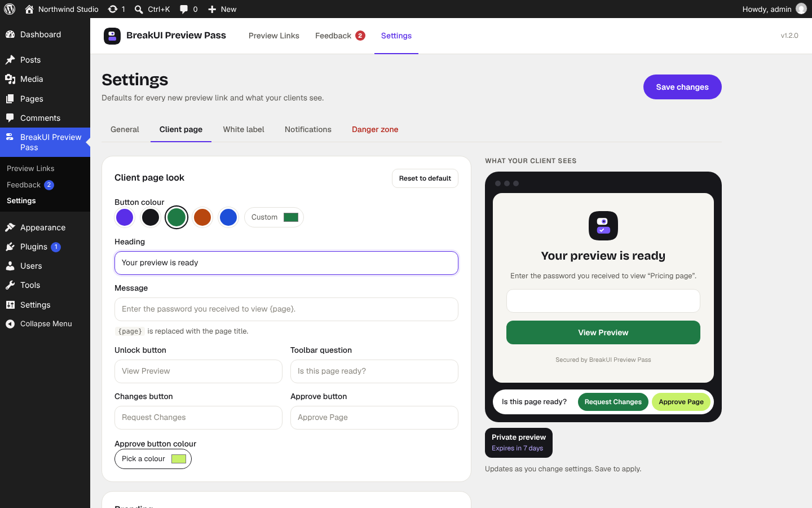The height and width of the screenshot is (508, 812).
Task: Open the admin user avatar
Action: pyautogui.click(x=801, y=9)
